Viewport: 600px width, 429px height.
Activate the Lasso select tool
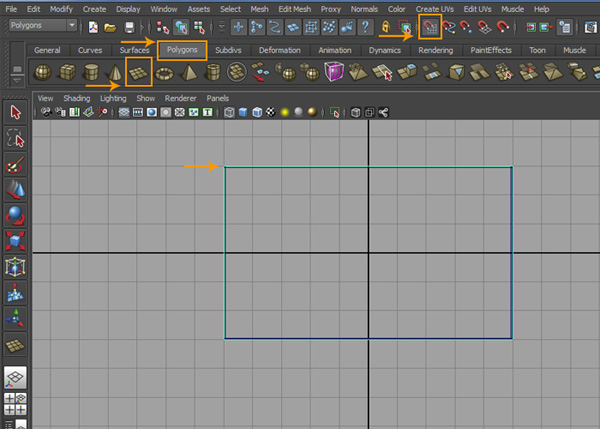[x=15, y=138]
